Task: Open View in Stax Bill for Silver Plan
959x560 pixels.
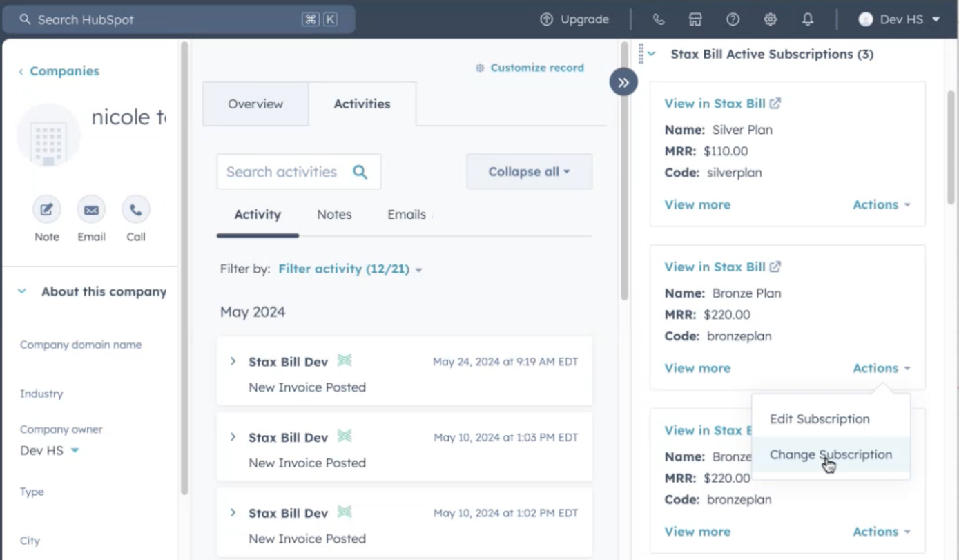Action: point(722,104)
